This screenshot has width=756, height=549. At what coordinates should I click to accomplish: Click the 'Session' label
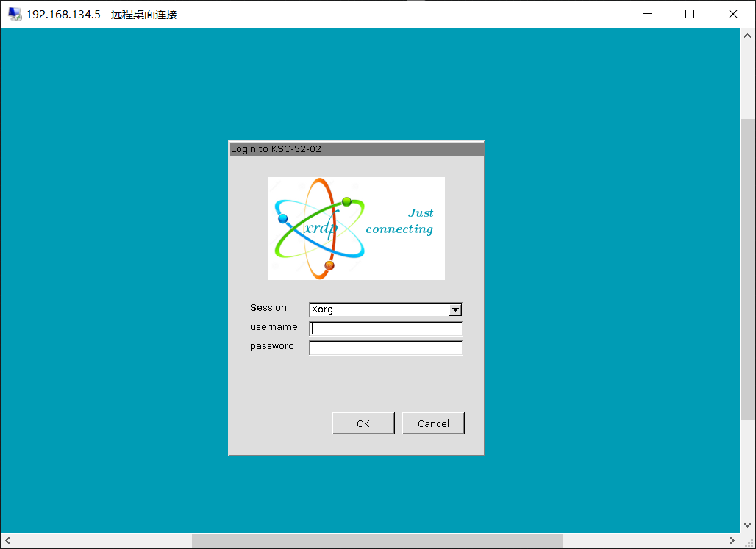click(268, 307)
